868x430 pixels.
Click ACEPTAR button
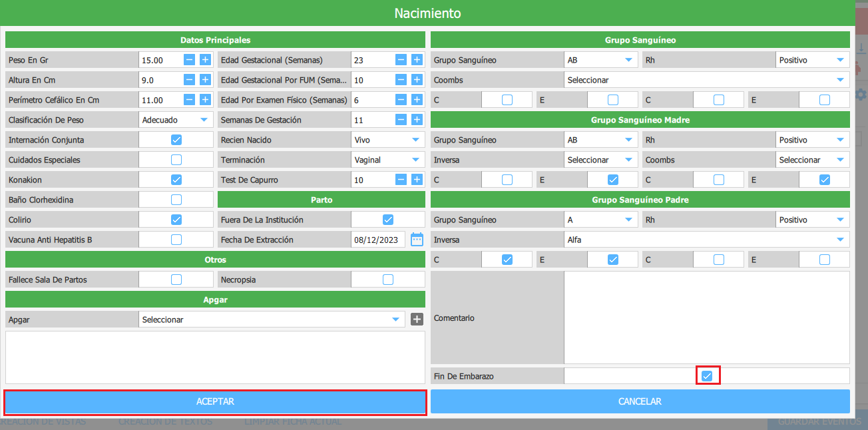tap(215, 402)
